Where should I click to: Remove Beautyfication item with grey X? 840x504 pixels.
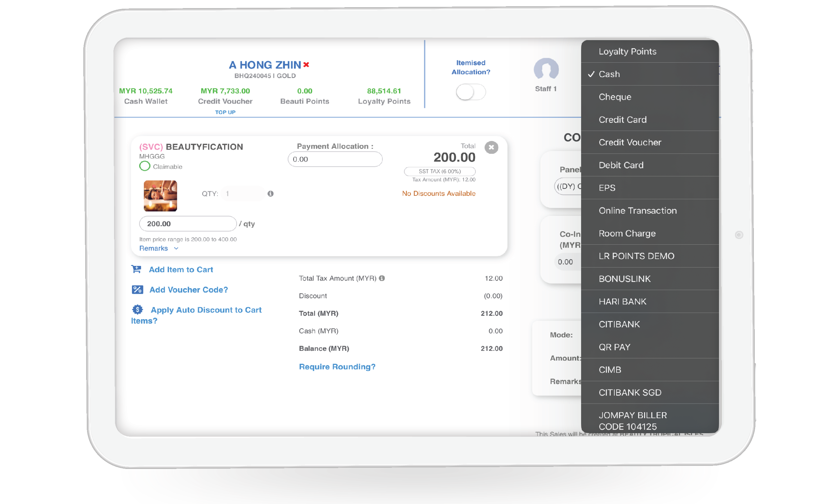(x=491, y=148)
